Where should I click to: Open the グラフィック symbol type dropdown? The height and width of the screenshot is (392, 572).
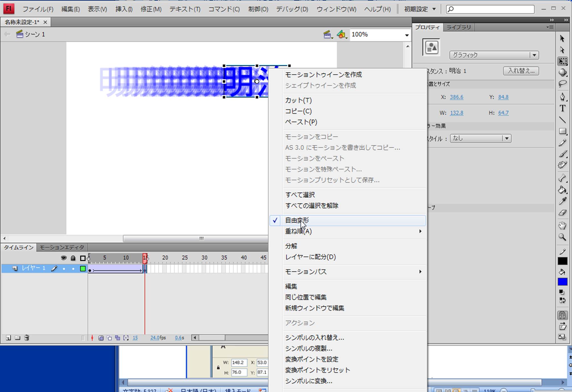tap(534, 55)
